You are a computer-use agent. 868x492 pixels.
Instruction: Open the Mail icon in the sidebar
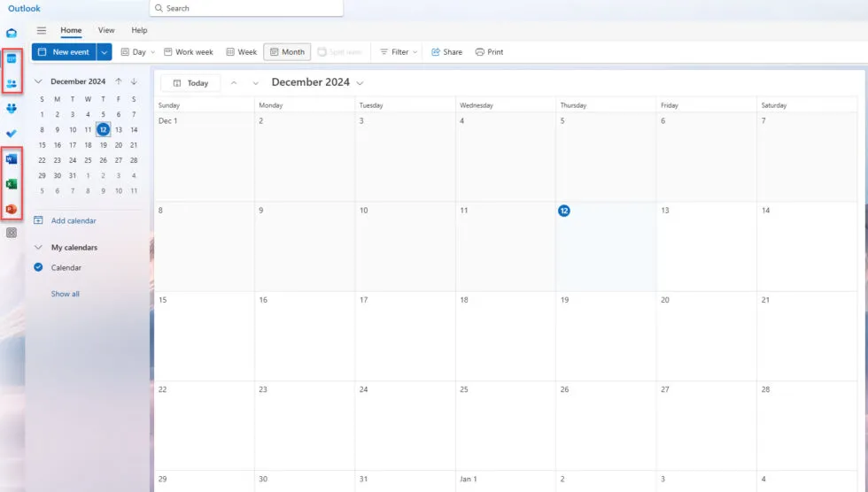11,33
